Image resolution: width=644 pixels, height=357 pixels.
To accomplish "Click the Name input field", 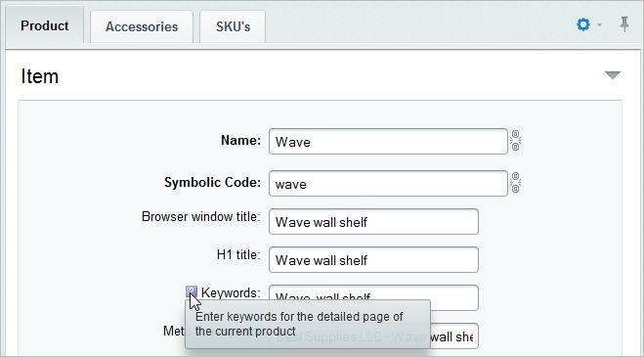I will click(388, 142).
